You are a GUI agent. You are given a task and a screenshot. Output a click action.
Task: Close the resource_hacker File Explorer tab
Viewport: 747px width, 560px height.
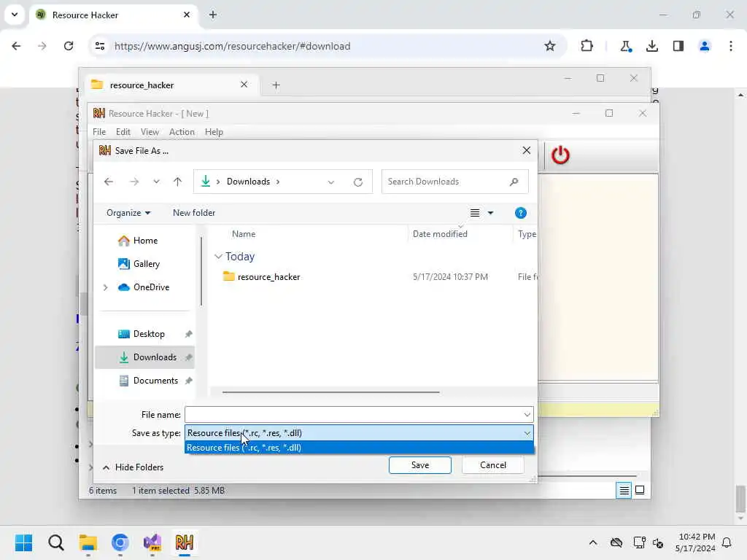[x=244, y=85]
